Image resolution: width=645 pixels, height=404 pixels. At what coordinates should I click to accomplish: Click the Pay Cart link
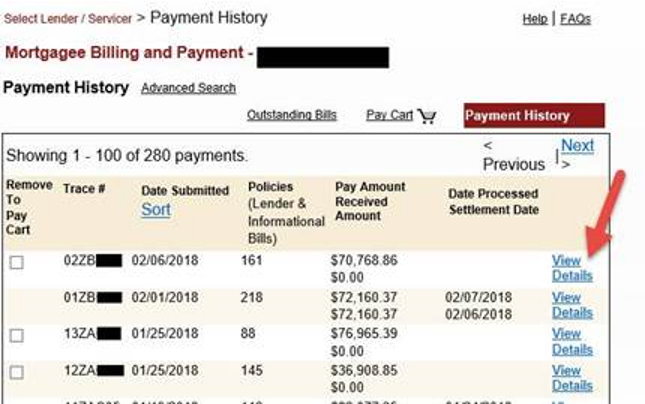[389, 115]
